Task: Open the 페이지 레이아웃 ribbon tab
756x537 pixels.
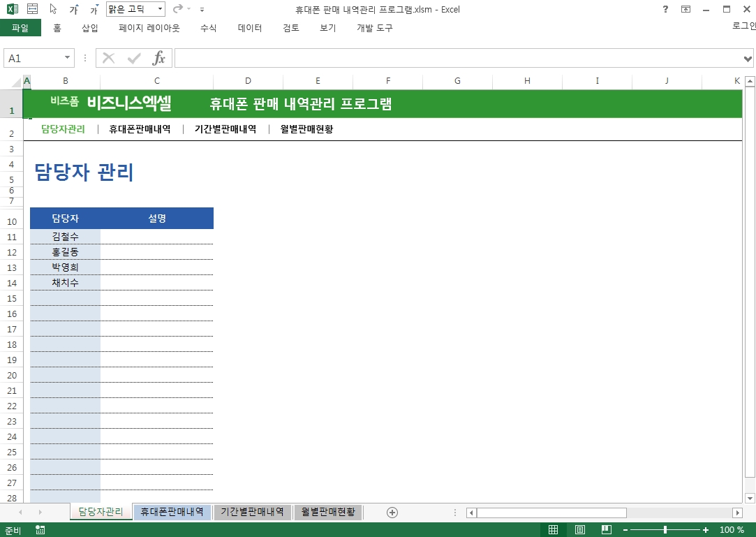Action: click(x=149, y=28)
